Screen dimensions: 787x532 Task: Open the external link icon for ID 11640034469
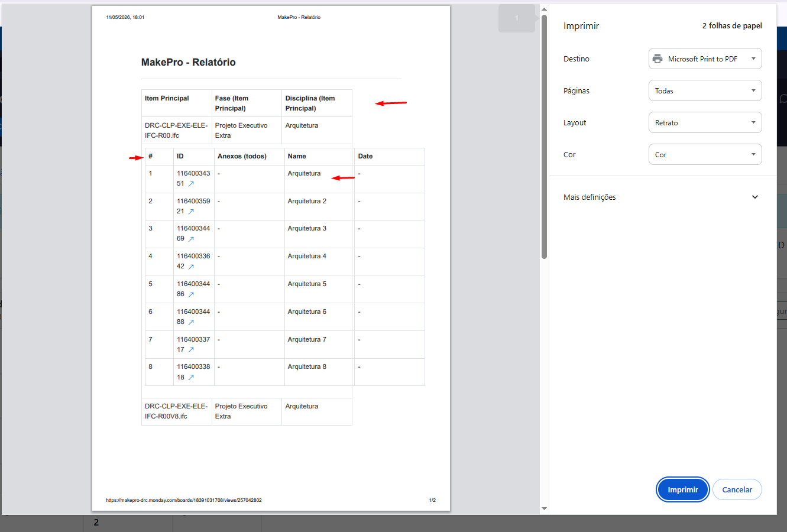coord(191,239)
